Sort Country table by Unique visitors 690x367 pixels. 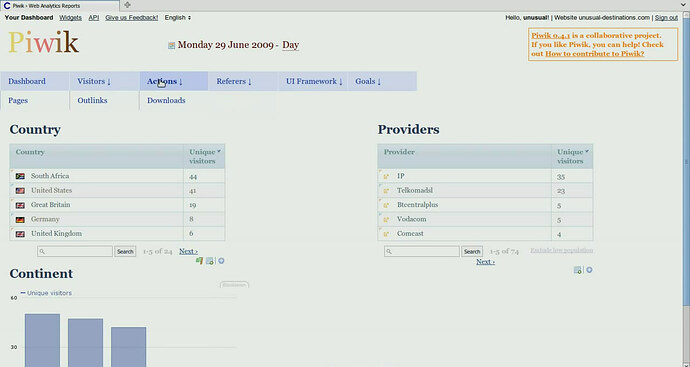(x=204, y=156)
